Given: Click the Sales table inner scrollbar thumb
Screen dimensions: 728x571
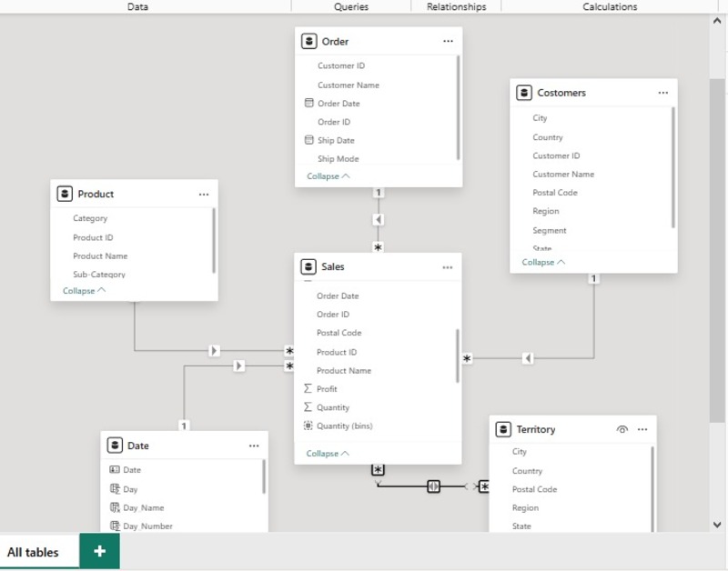Looking at the screenshot, I should coord(458,356).
